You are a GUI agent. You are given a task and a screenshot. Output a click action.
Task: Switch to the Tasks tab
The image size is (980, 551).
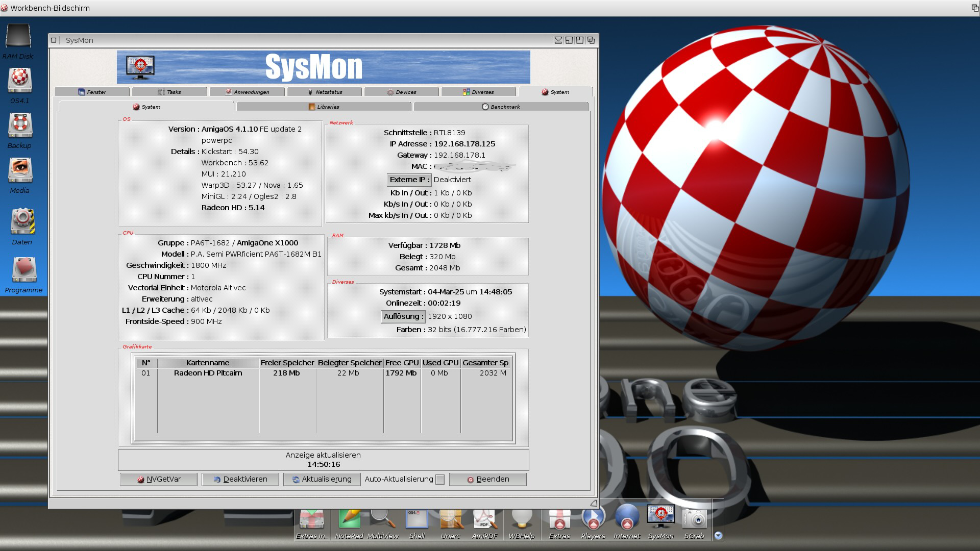click(x=169, y=92)
